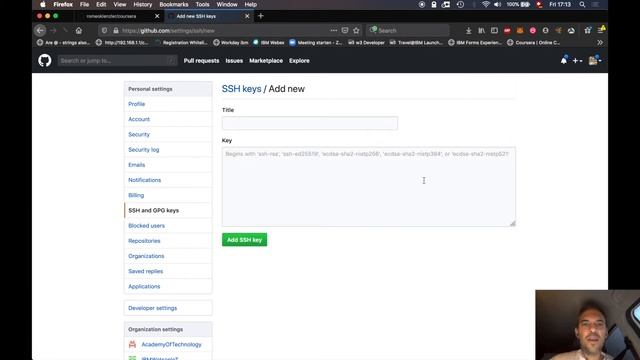Close the romeokienzler/coursera tab

coord(157,16)
